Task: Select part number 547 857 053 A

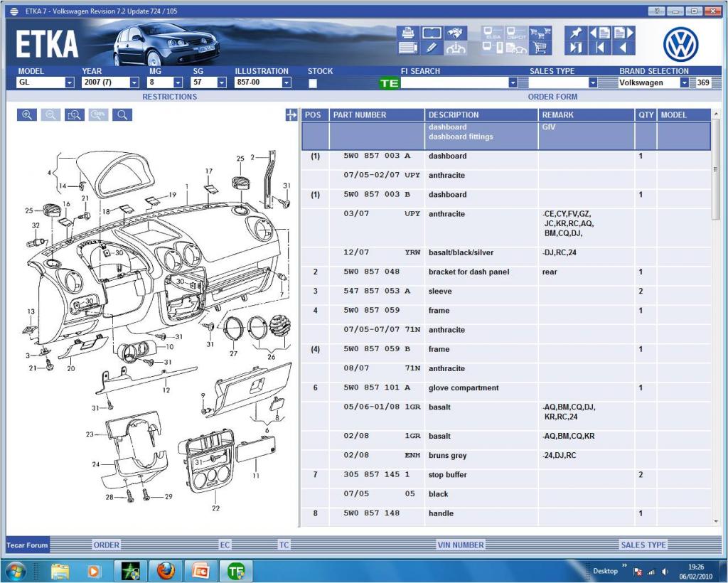Action: [x=377, y=291]
